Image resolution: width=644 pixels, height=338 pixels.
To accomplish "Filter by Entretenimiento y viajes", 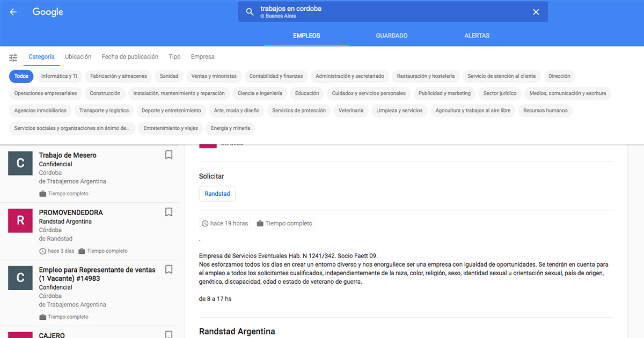I will 171,128.
